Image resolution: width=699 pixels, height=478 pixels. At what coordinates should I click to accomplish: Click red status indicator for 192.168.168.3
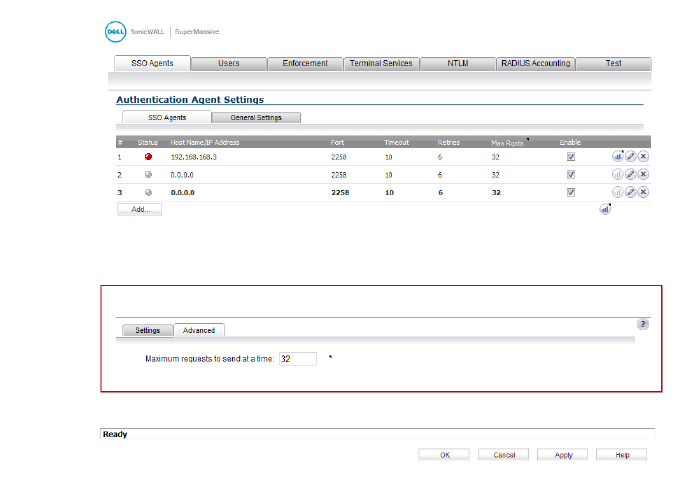[x=148, y=157]
